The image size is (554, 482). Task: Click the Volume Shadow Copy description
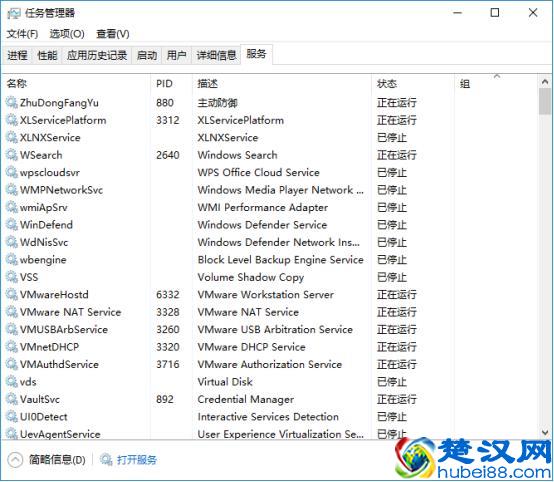251,277
